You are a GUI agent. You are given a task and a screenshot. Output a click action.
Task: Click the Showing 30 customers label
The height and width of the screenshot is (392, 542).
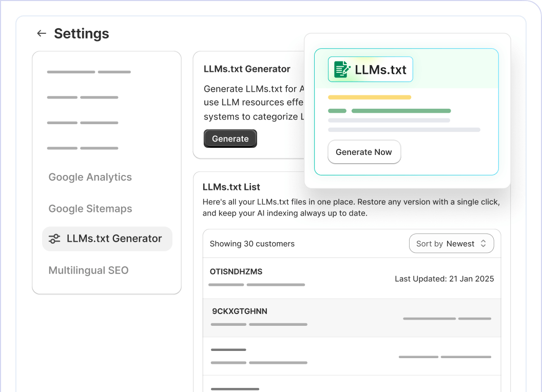click(x=252, y=244)
